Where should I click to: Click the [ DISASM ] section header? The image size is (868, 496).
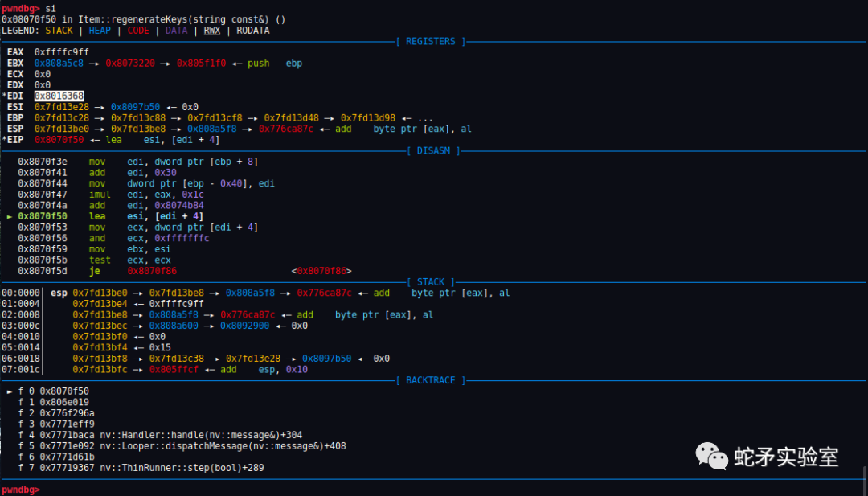(x=432, y=151)
